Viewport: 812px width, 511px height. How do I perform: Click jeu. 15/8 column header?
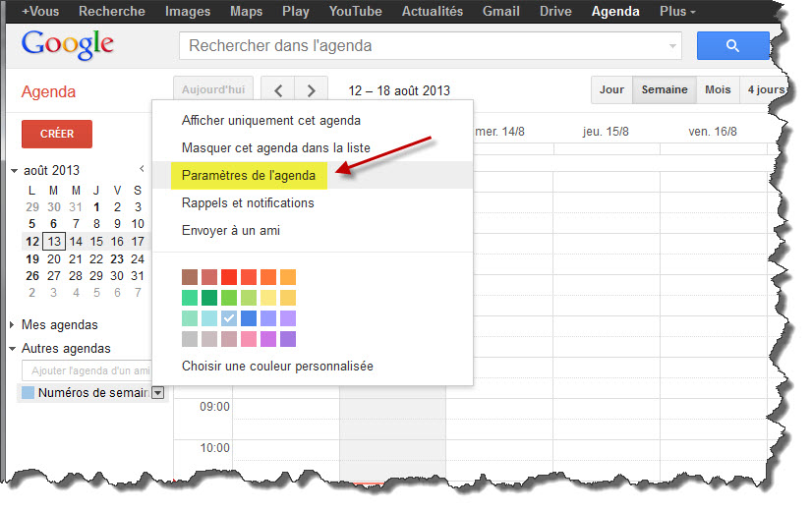click(606, 132)
